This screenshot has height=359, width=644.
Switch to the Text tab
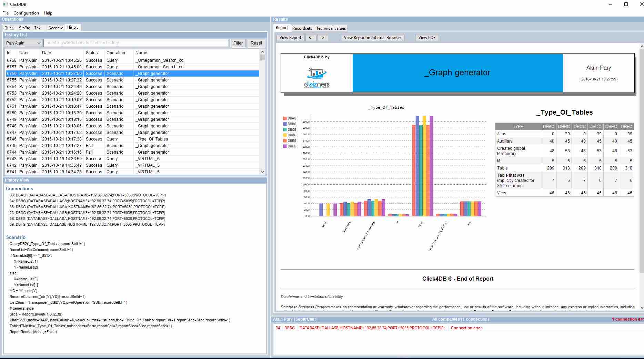[x=38, y=28]
